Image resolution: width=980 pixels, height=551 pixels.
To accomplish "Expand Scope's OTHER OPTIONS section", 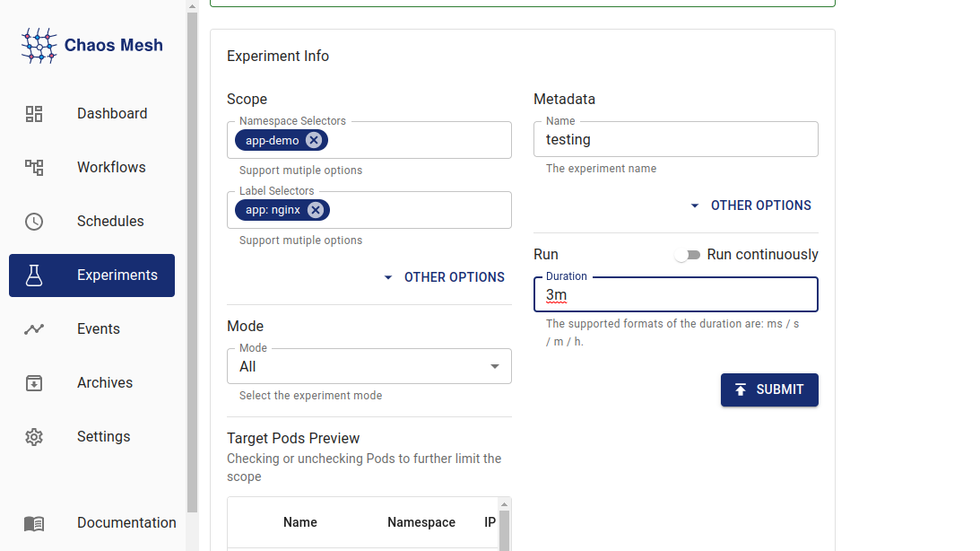I will click(x=445, y=277).
